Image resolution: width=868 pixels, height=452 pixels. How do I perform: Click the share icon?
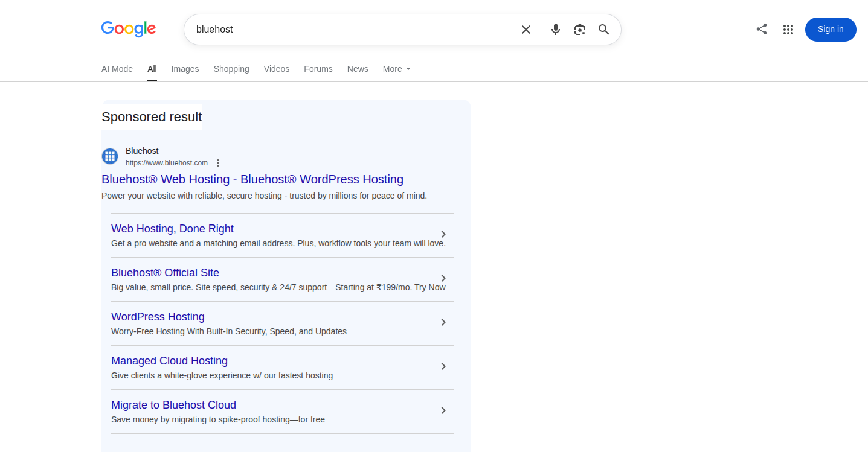coord(762,29)
